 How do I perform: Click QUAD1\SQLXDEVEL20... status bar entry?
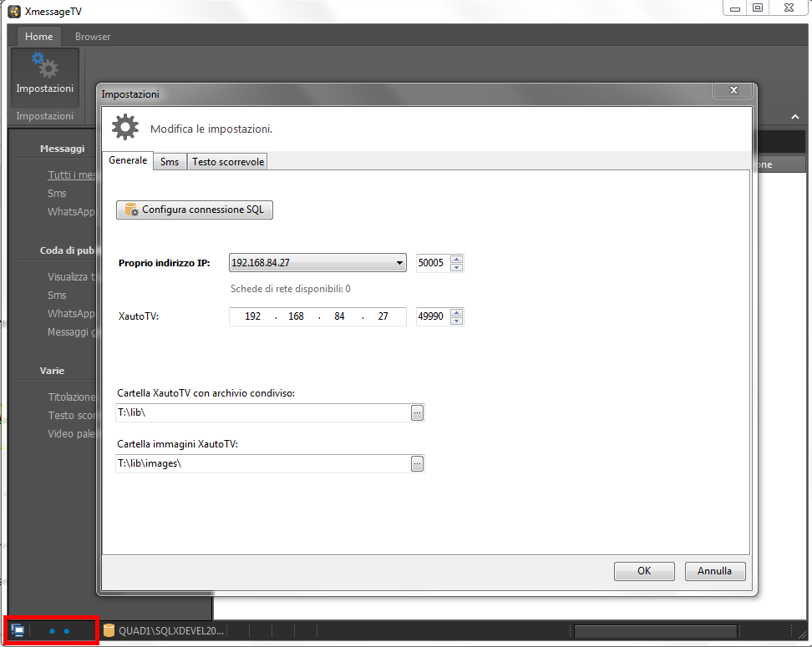(x=171, y=631)
